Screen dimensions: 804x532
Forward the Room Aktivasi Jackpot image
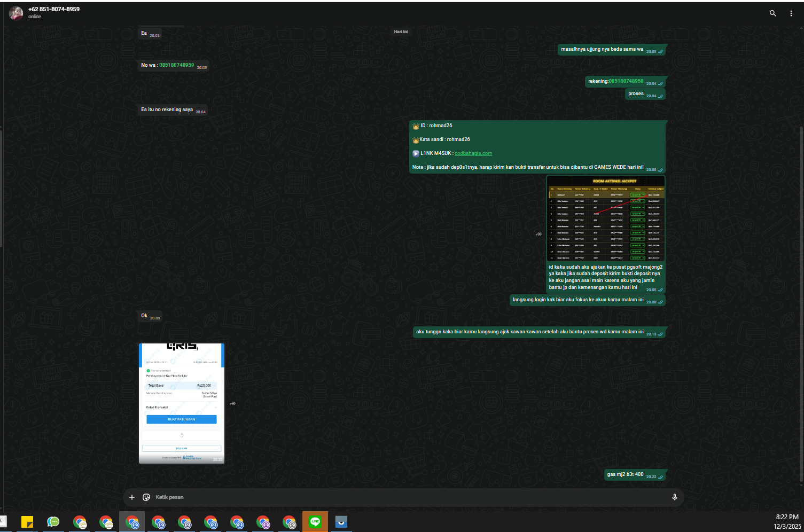(x=538, y=234)
